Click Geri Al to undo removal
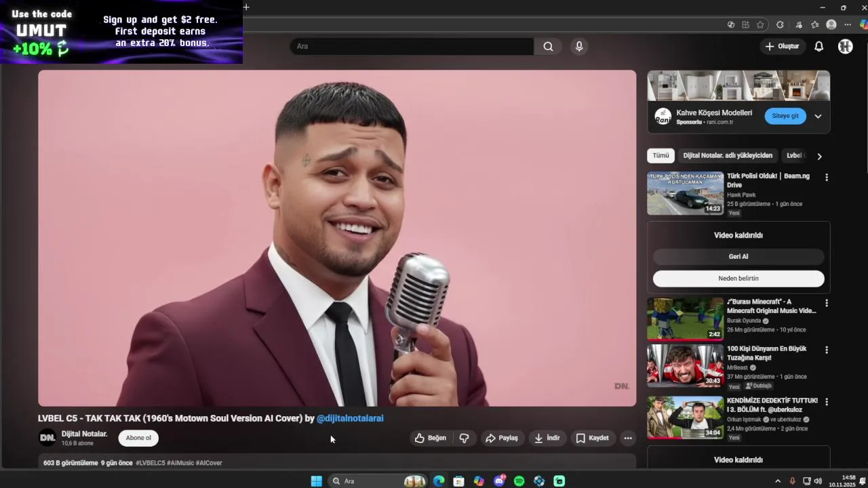 coord(738,256)
